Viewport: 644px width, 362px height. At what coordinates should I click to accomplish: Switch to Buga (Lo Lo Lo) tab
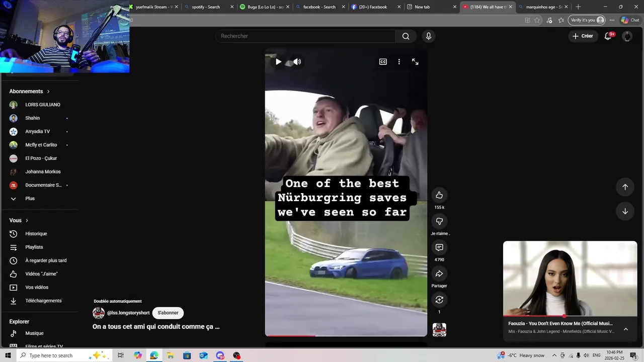tap(265, 7)
